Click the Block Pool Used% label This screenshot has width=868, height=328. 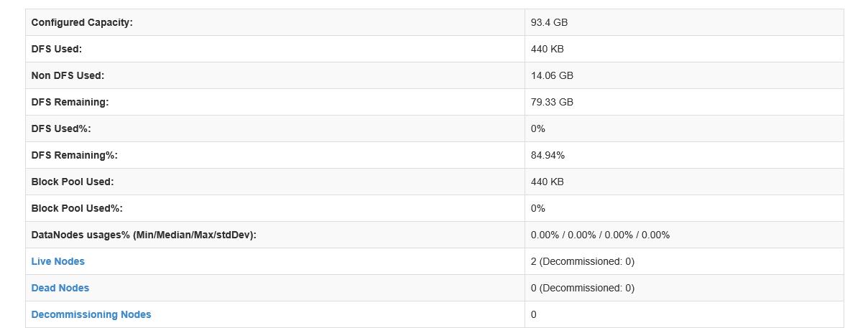click(x=77, y=208)
